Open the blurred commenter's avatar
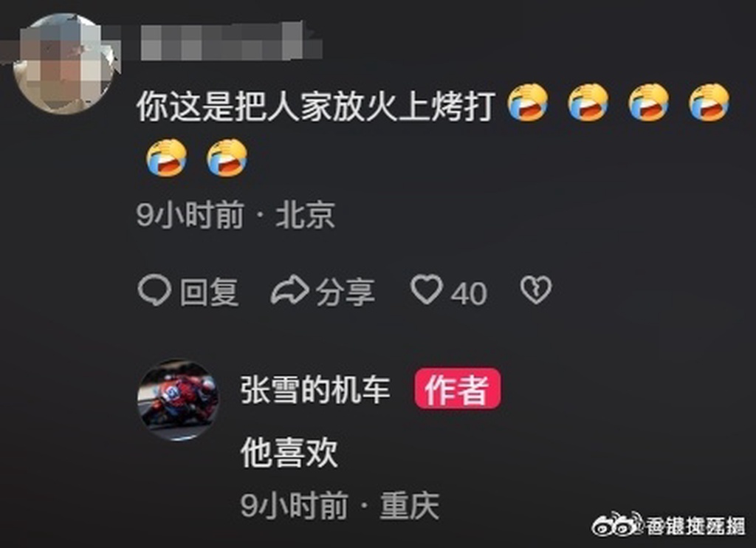The width and height of the screenshot is (756, 548). (x=63, y=64)
